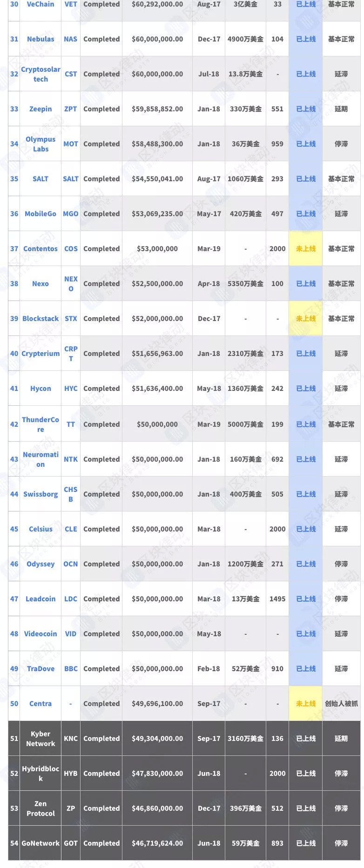Click the Nebulas project name
This screenshot has height=868, width=364.
point(40,39)
